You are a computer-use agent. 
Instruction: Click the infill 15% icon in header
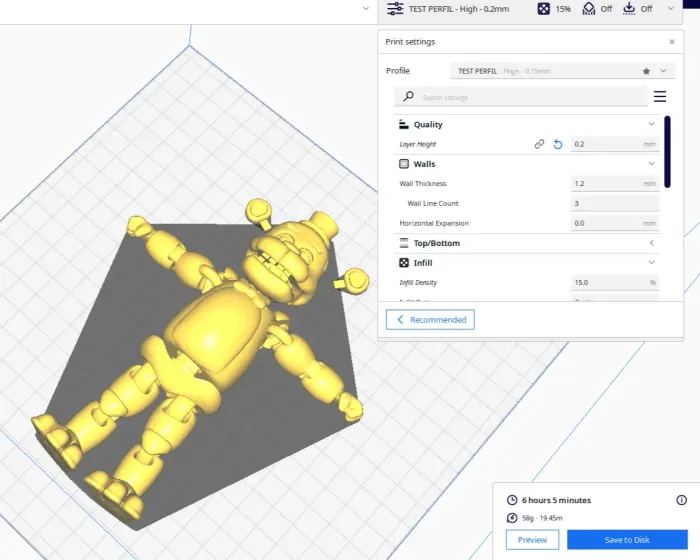[x=543, y=8]
